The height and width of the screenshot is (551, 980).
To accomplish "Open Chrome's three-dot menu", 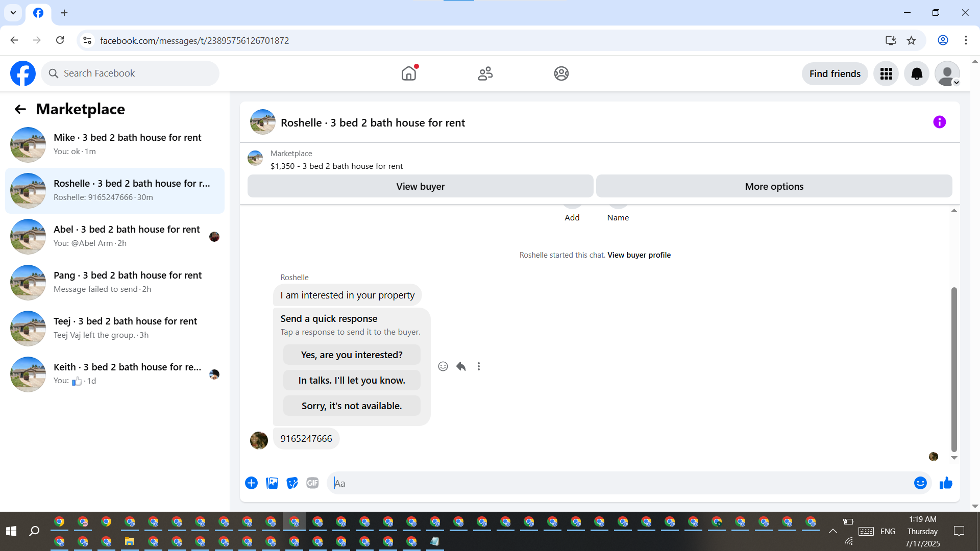I will coord(966,40).
